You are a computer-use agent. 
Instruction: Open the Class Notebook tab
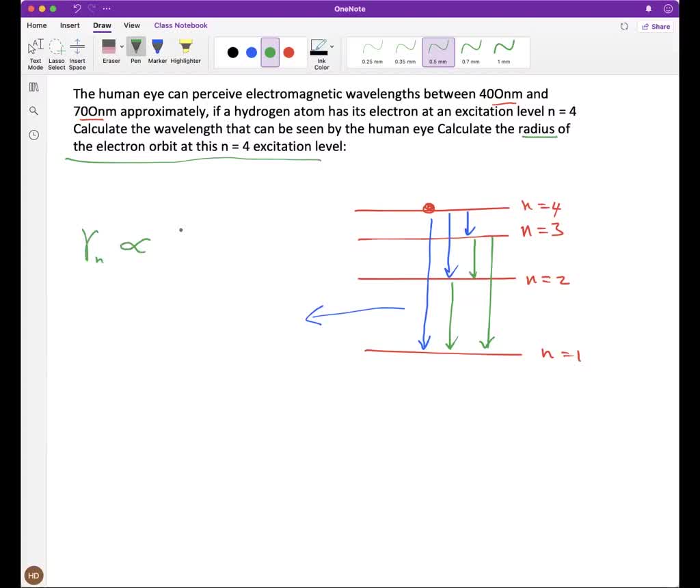[x=180, y=25]
